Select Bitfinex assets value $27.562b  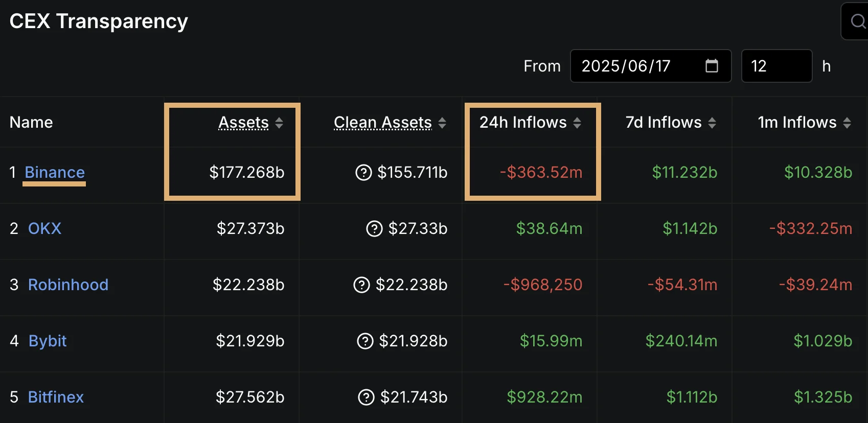(x=250, y=397)
